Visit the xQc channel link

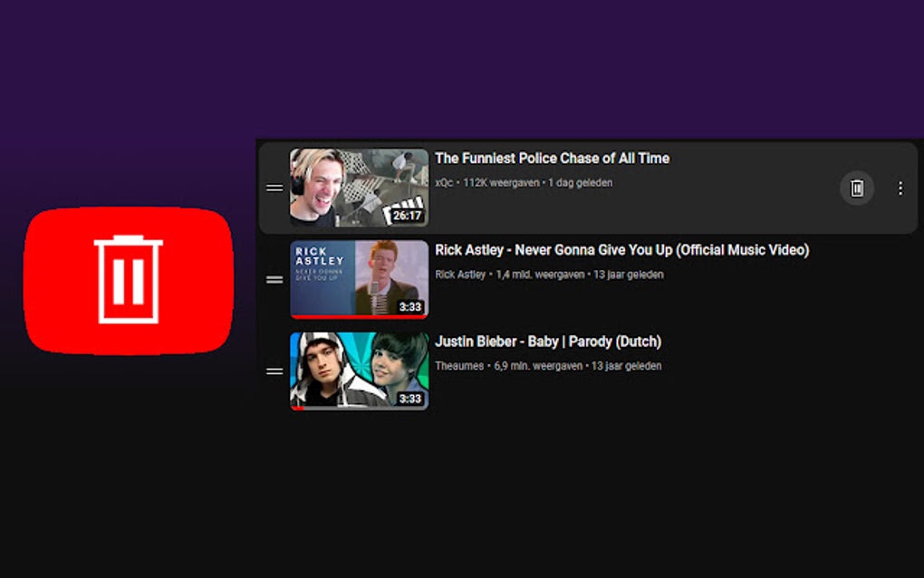444,183
